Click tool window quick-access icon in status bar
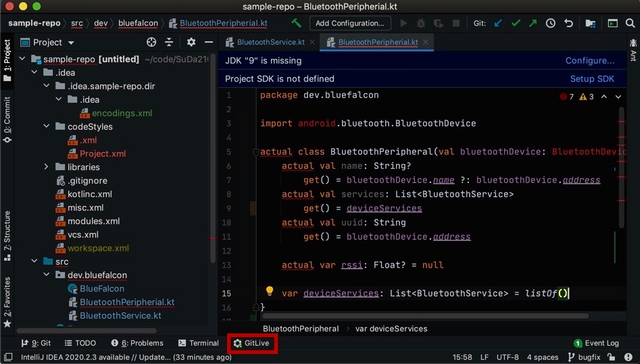The height and width of the screenshot is (364, 640). (x=8, y=357)
